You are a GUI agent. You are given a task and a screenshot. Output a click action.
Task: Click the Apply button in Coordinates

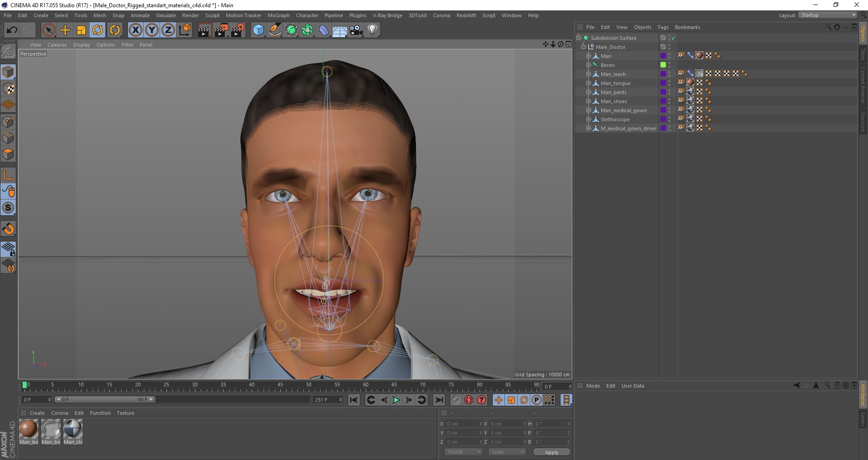pos(552,452)
